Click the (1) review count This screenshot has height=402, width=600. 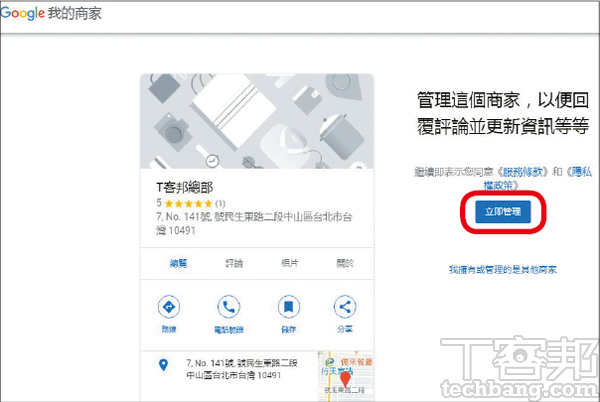[x=220, y=203]
